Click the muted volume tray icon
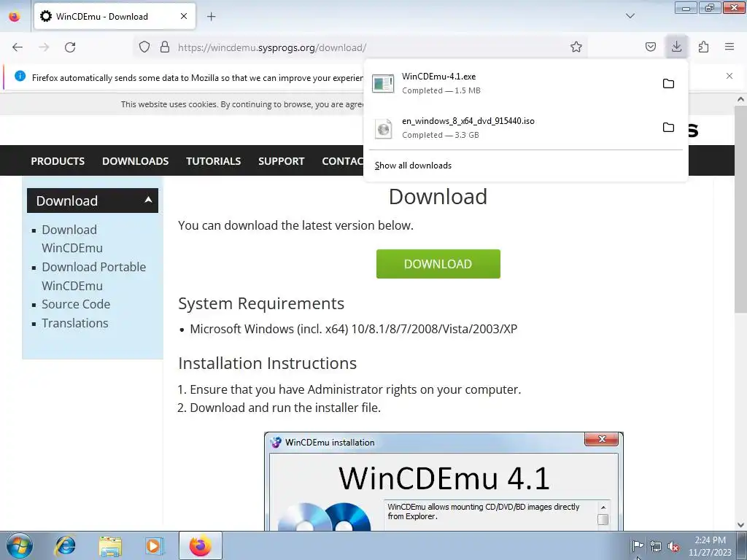This screenshot has width=747, height=560. [x=673, y=546]
